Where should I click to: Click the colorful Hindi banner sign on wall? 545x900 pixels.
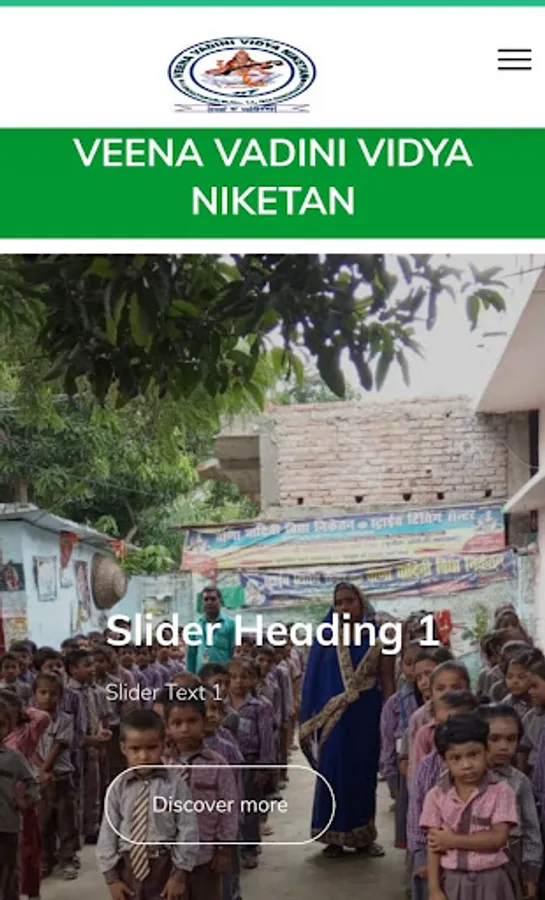[x=348, y=556]
